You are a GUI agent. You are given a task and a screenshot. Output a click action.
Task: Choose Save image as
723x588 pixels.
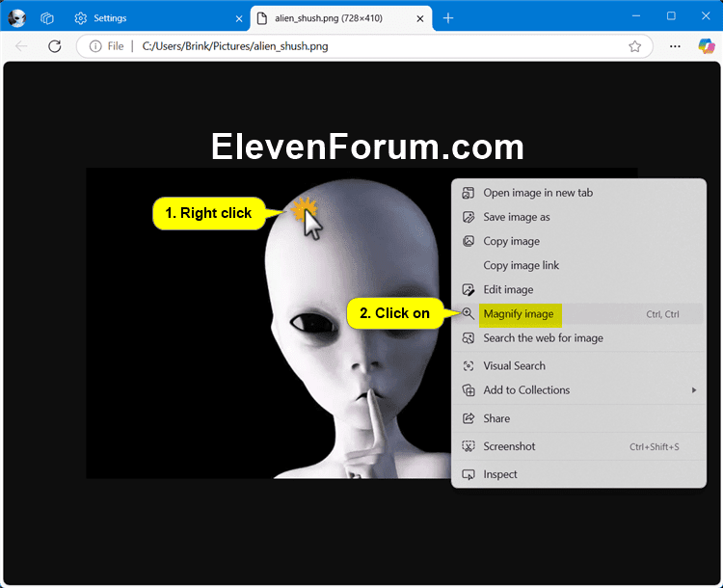tap(578, 217)
